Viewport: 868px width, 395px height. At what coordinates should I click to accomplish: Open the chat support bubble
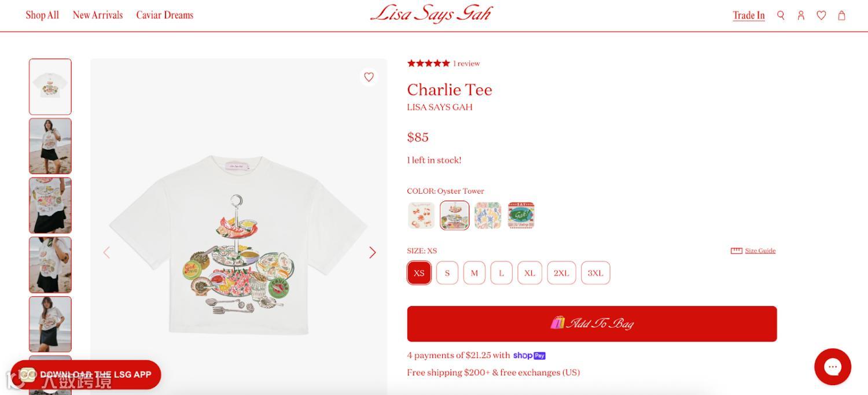click(x=832, y=367)
